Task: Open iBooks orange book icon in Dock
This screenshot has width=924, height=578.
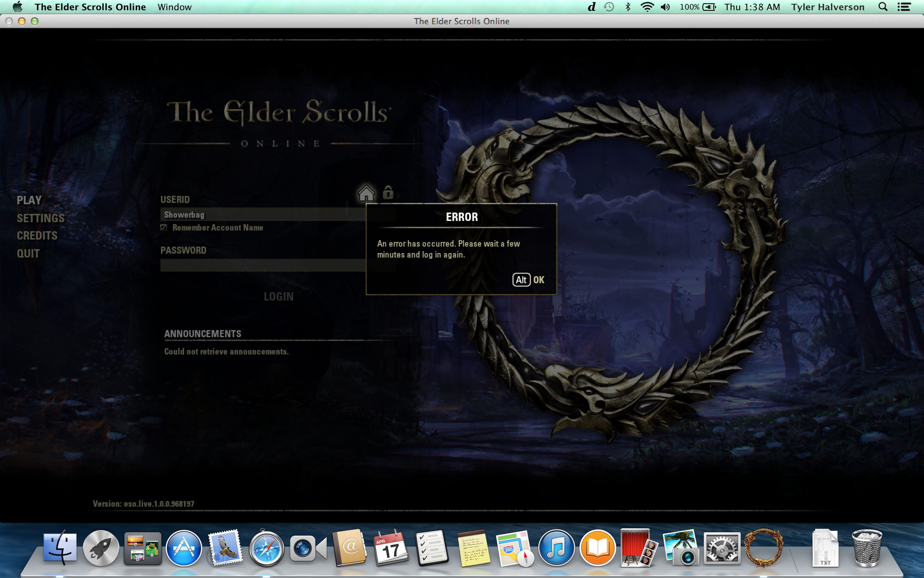Action: [x=597, y=548]
